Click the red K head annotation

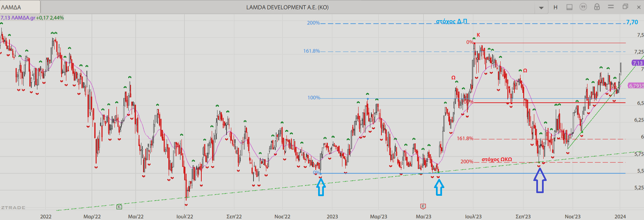[478, 35]
